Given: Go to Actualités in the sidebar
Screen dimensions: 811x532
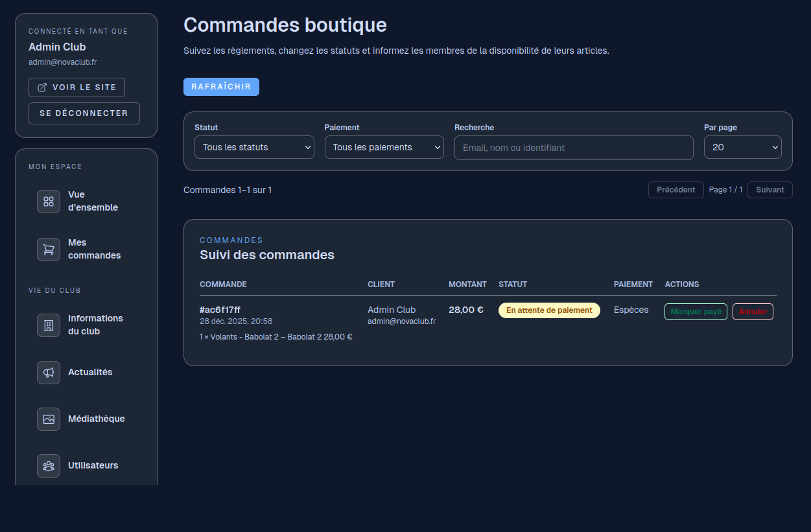Looking at the screenshot, I should click(90, 373).
